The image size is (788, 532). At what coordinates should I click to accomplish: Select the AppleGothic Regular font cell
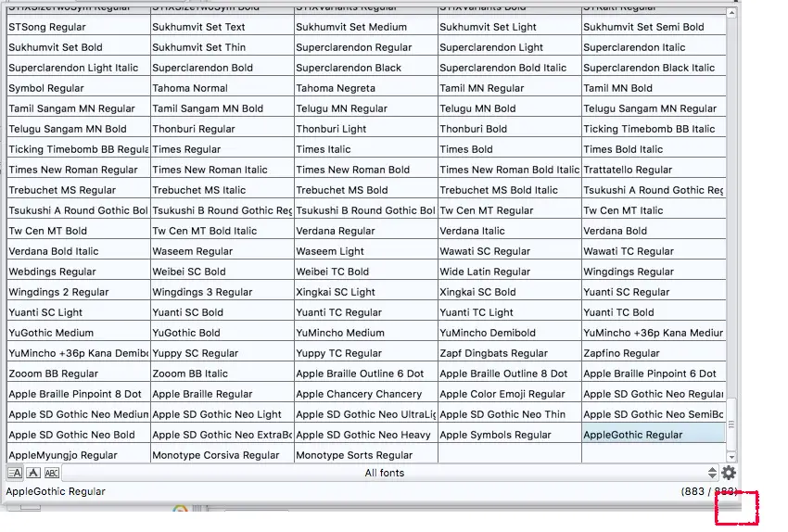pyautogui.click(x=654, y=435)
